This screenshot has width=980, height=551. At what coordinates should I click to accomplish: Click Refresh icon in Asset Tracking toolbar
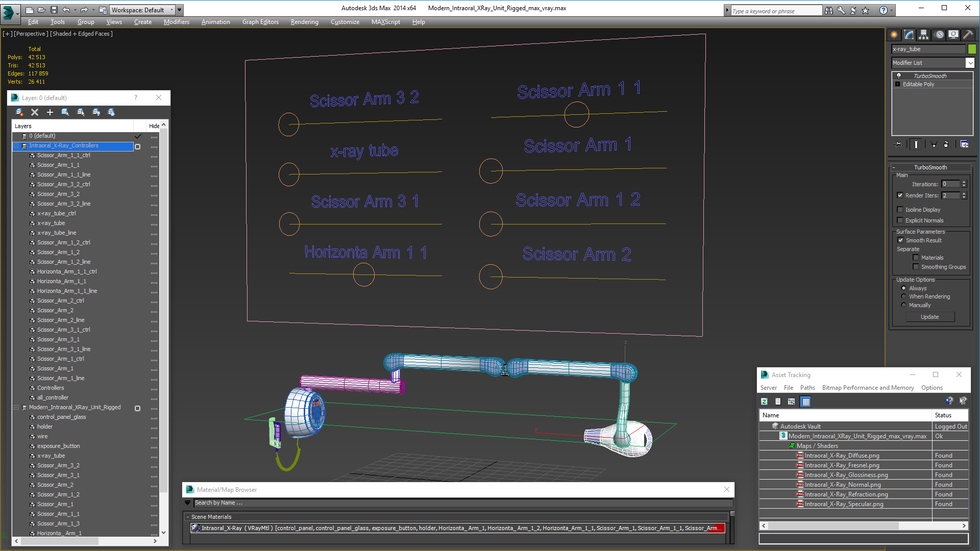click(764, 402)
